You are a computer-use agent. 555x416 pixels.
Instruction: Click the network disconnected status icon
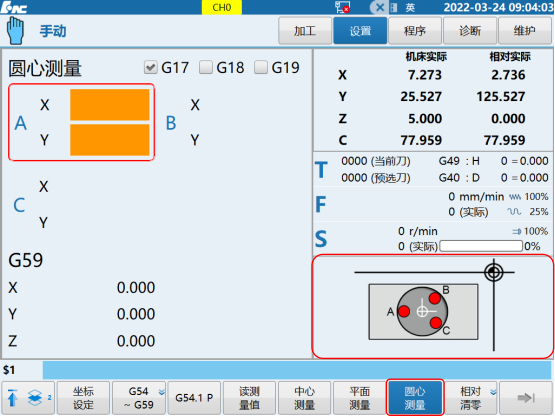pyautogui.click(x=342, y=7)
